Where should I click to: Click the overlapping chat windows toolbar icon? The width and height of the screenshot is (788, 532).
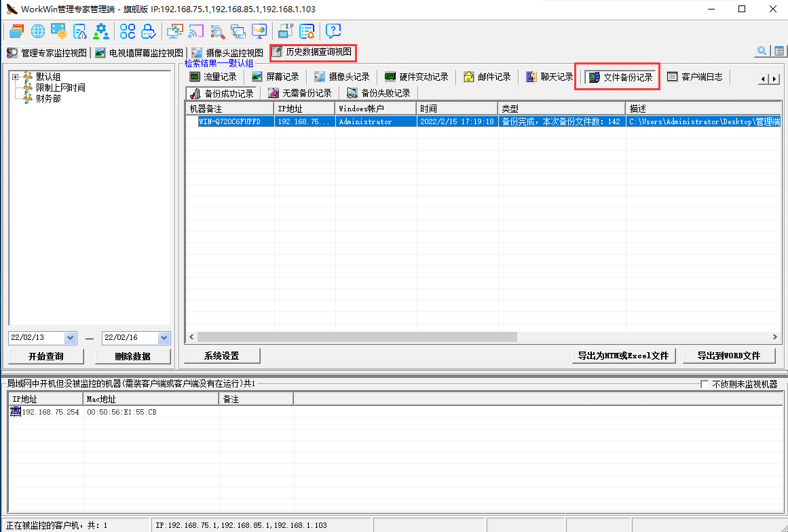coord(238,31)
